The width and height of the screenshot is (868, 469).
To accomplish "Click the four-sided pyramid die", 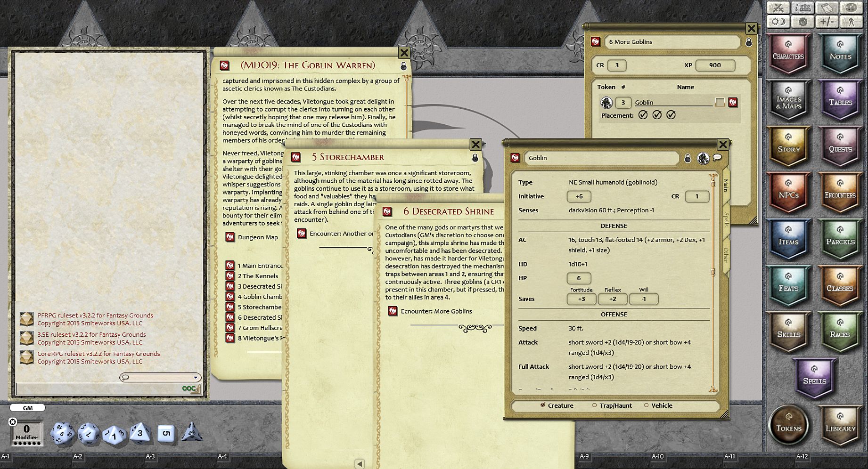I will 192,432.
